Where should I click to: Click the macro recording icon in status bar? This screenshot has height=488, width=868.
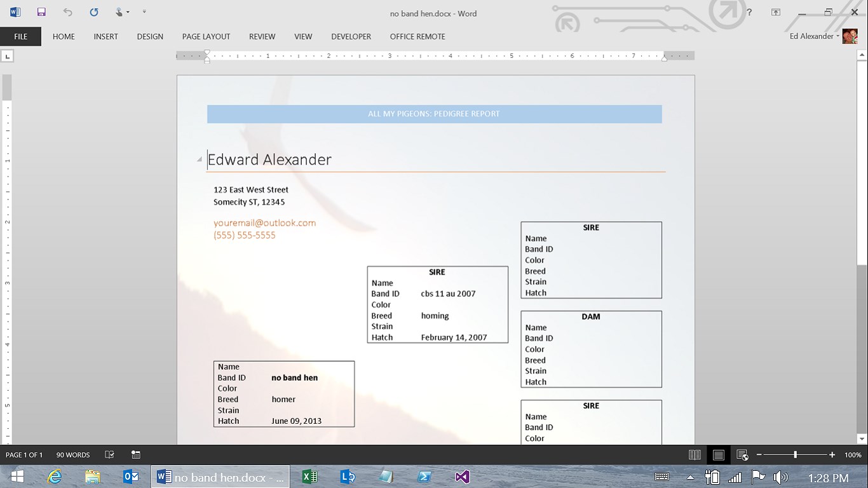pos(135,454)
